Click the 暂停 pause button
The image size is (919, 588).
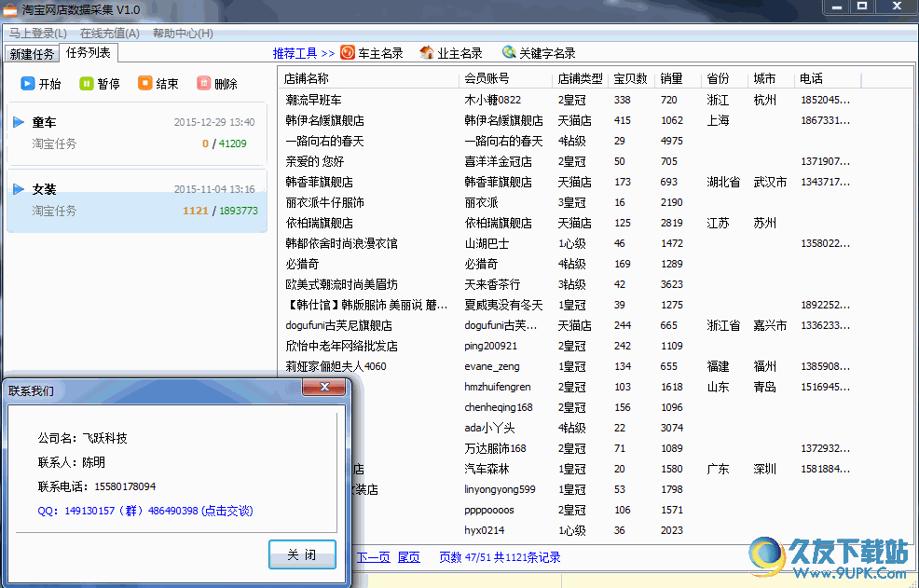[x=100, y=84]
